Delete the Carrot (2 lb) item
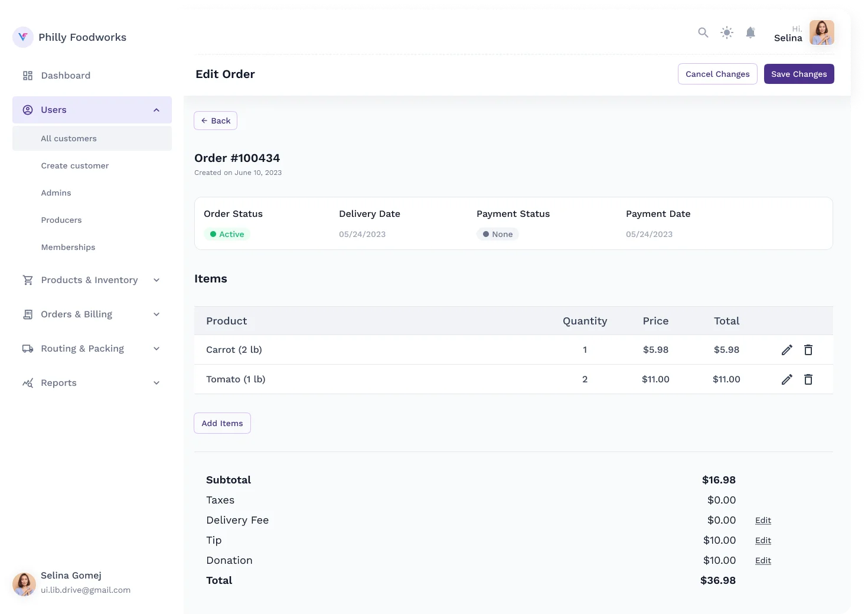Viewport: 868px width, 614px height. coord(808,350)
